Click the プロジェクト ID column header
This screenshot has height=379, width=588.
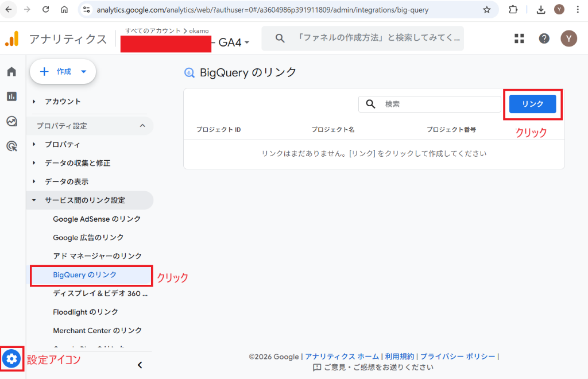coord(219,130)
